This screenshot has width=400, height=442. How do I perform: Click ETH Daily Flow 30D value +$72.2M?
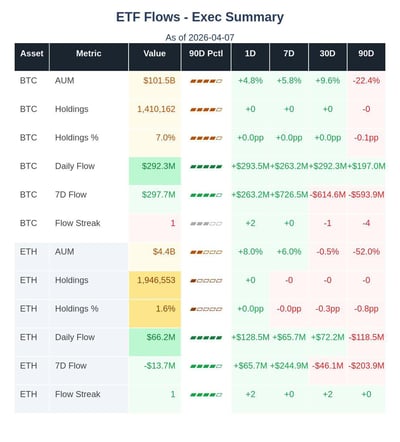click(328, 337)
